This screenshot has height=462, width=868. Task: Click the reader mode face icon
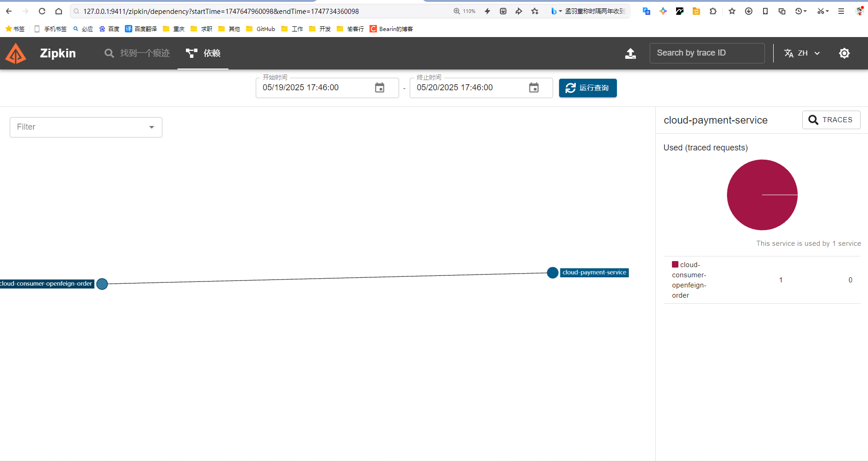click(x=503, y=11)
